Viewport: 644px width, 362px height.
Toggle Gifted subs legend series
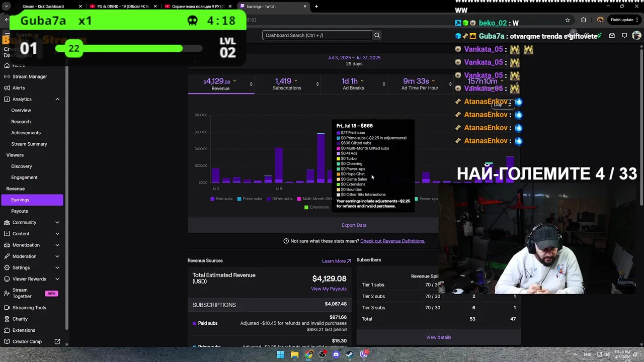279,199
